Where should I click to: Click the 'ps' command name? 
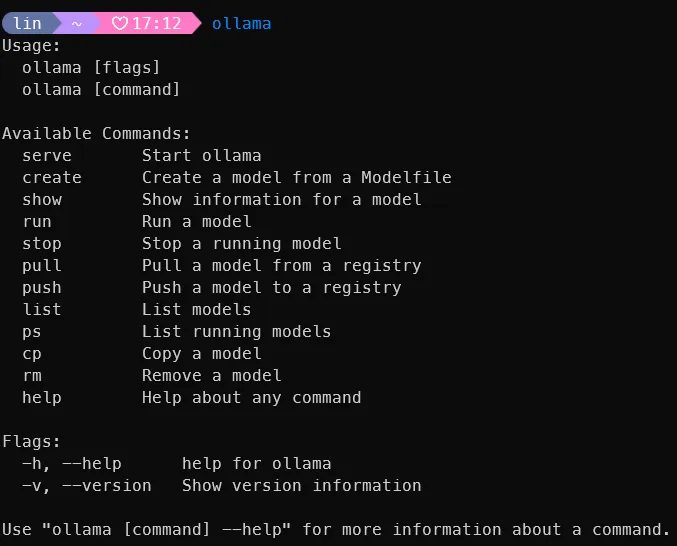point(32,332)
